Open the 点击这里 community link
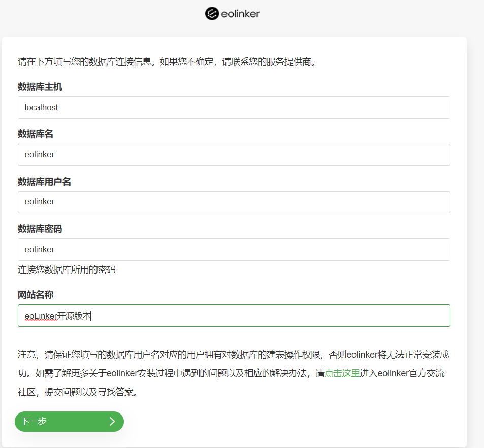The image size is (484, 448). pos(342,373)
